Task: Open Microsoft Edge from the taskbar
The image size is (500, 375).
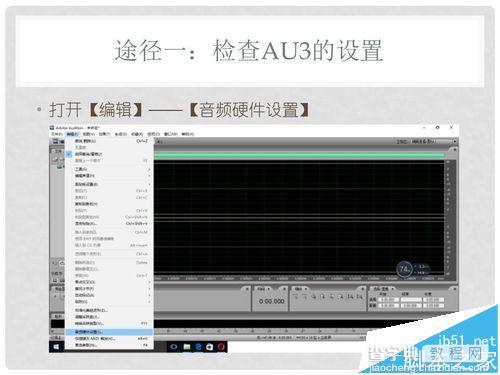Action: tap(199, 347)
